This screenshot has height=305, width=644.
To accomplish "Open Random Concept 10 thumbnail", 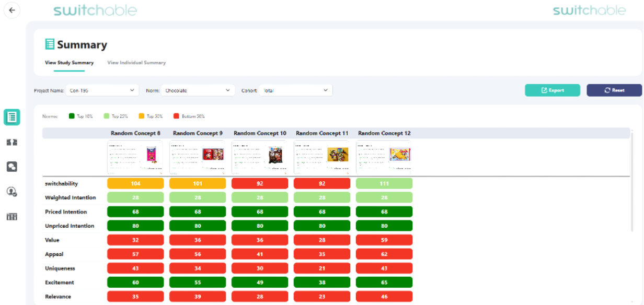I will point(260,157).
